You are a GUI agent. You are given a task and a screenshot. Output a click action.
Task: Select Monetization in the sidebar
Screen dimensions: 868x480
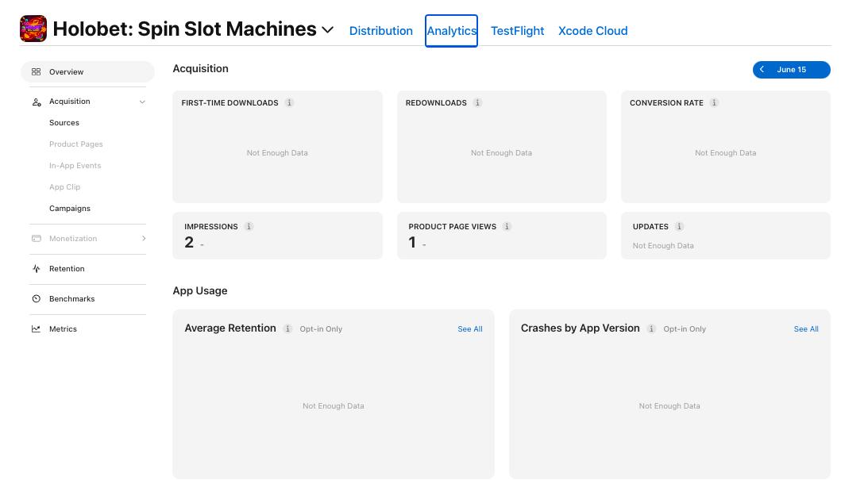click(x=73, y=238)
